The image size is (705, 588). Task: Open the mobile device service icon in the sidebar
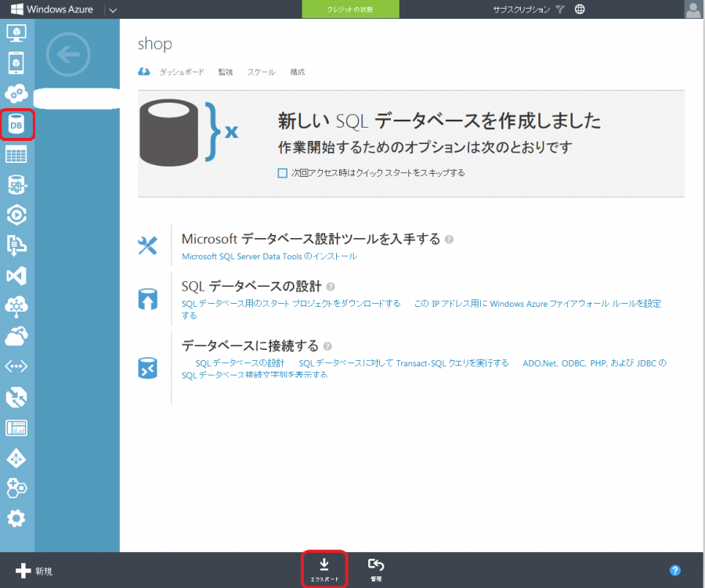[x=16, y=63]
